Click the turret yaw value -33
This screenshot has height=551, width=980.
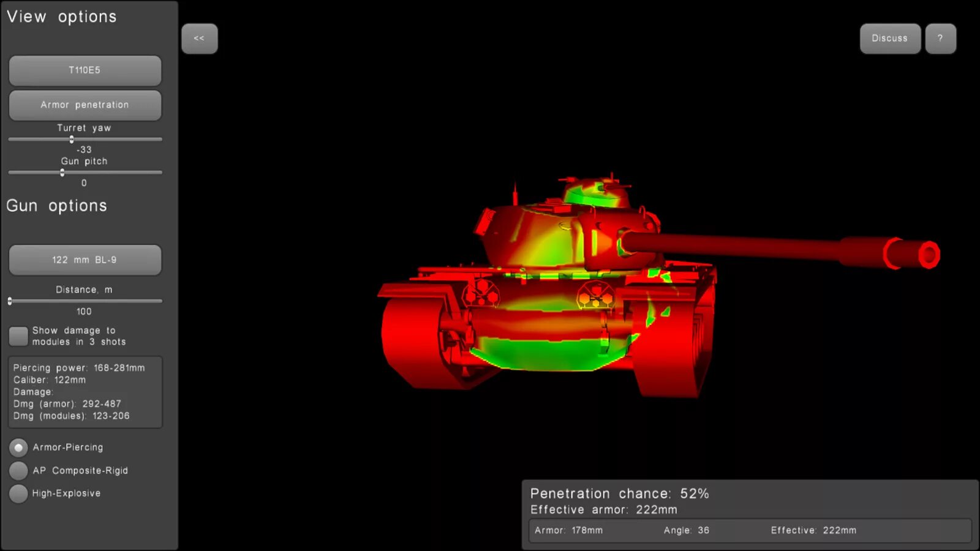coord(84,150)
